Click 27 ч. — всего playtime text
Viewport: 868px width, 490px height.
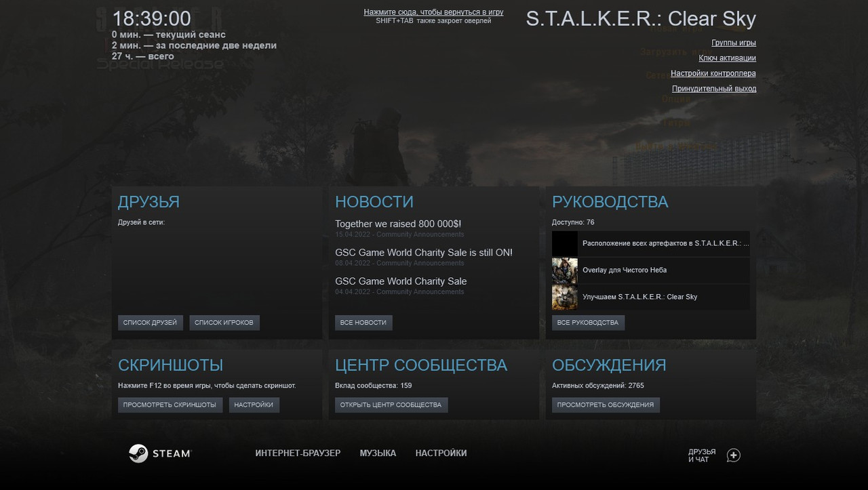click(143, 57)
